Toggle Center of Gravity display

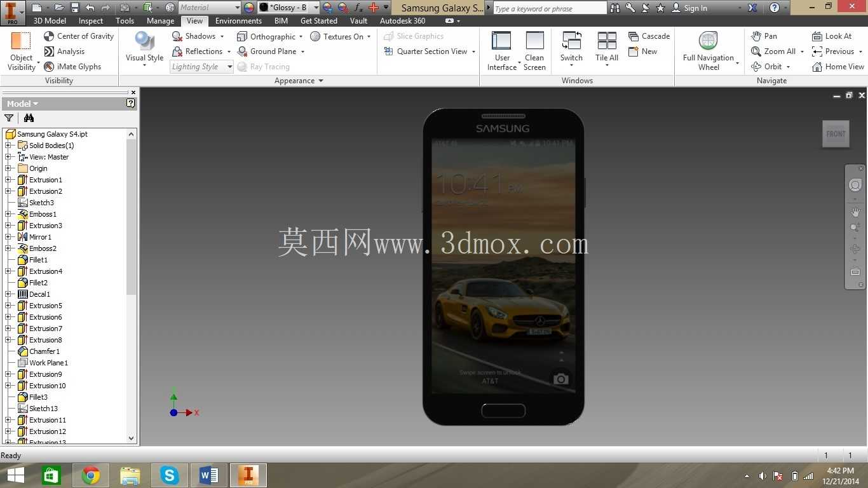79,36
